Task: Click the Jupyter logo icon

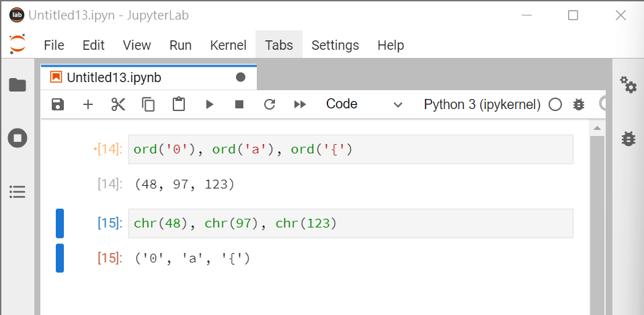Action: pyautogui.click(x=17, y=44)
